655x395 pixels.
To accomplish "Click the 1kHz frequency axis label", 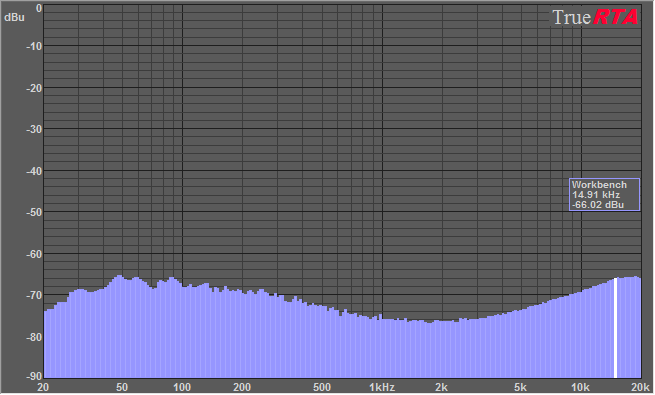I will (x=382, y=387).
